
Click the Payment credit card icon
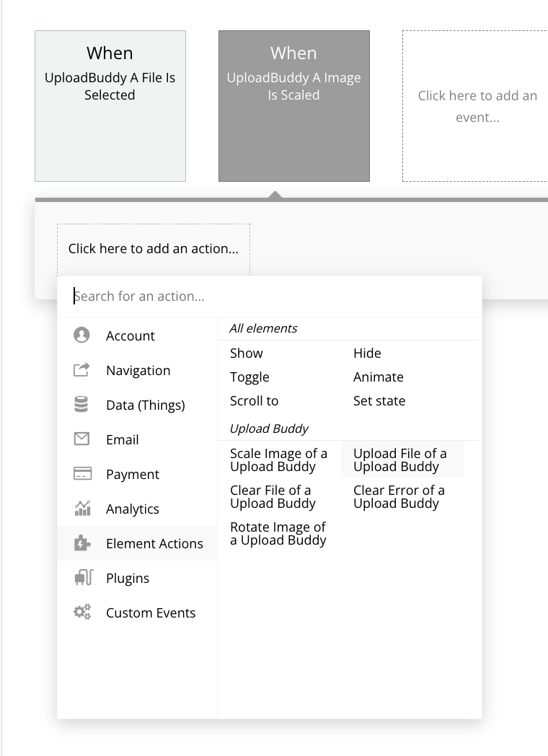click(x=82, y=473)
